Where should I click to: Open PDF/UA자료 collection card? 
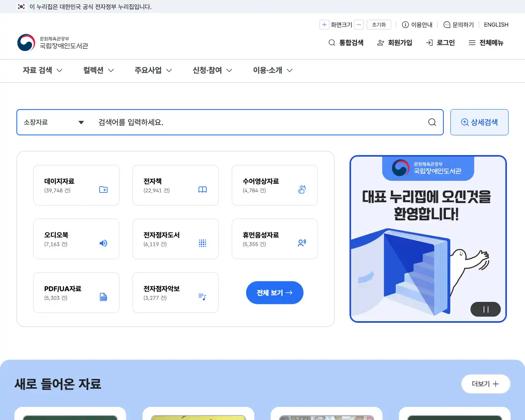tap(76, 293)
